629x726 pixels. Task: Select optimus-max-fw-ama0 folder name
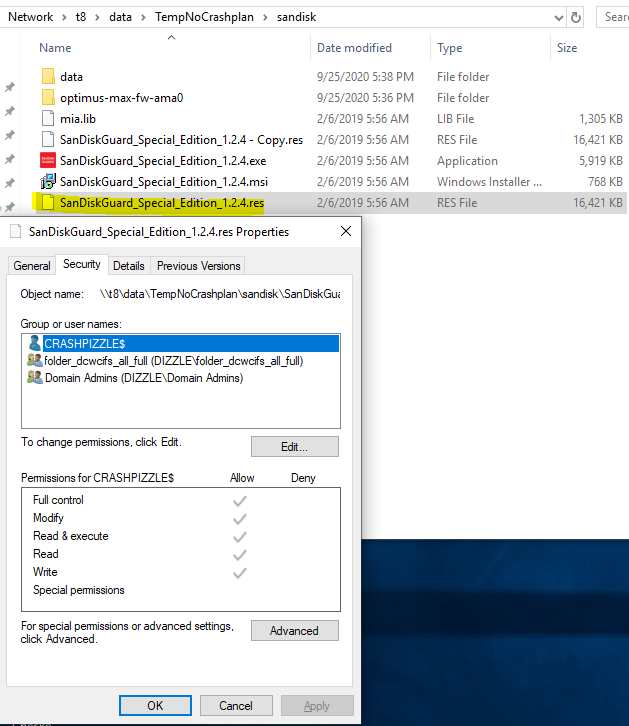coord(122,98)
